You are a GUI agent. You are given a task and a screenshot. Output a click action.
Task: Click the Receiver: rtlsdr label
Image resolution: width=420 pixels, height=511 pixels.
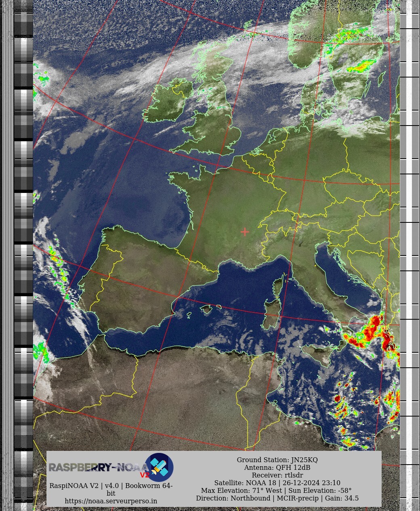pos(277,475)
